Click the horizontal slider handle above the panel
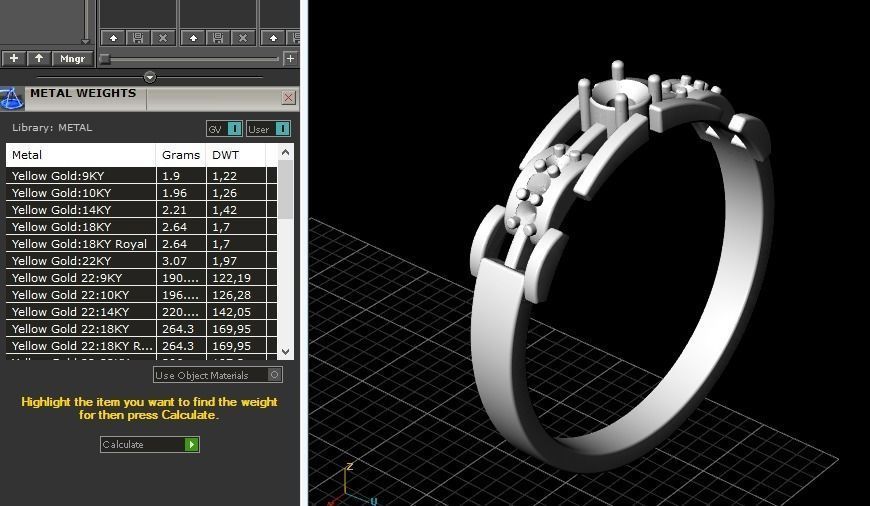The width and height of the screenshot is (870, 506). coord(104,59)
